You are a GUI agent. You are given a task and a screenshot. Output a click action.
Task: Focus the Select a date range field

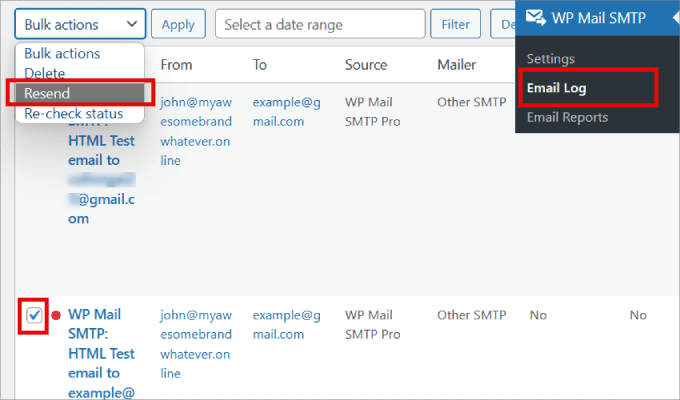point(320,24)
